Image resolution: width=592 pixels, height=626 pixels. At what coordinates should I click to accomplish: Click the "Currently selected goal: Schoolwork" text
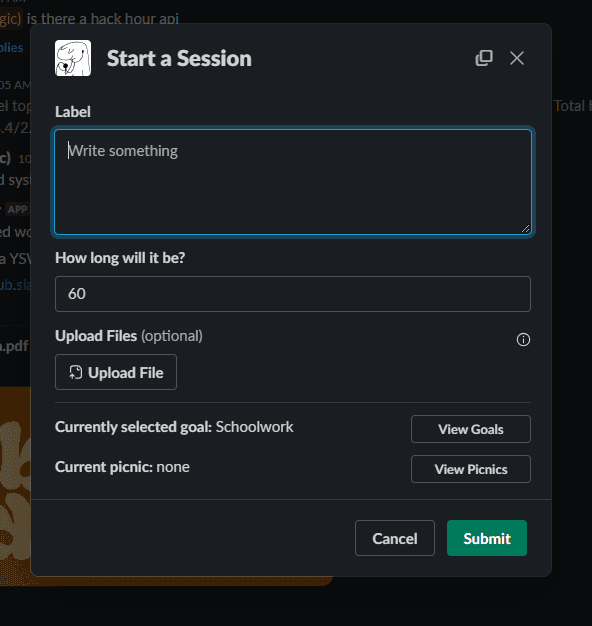click(174, 427)
